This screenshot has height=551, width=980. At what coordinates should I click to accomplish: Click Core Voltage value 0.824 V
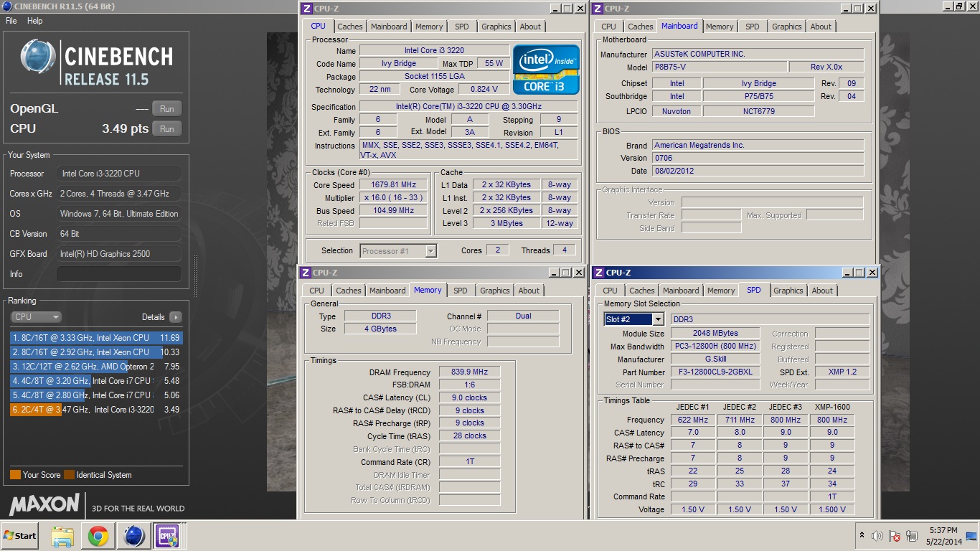pos(484,90)
